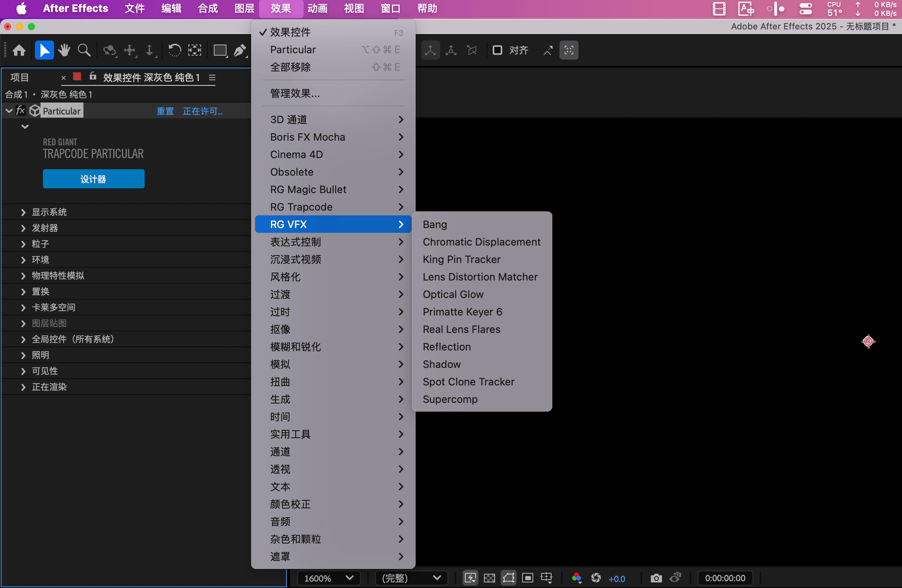
Task: Click the color channels RGB icon
Action: point(577,578)
